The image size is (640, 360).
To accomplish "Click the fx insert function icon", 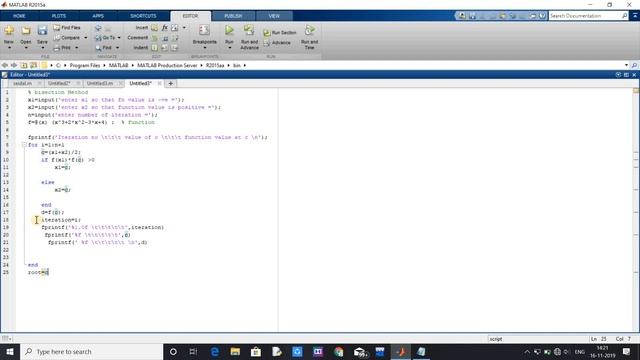I will pos(164,28).
